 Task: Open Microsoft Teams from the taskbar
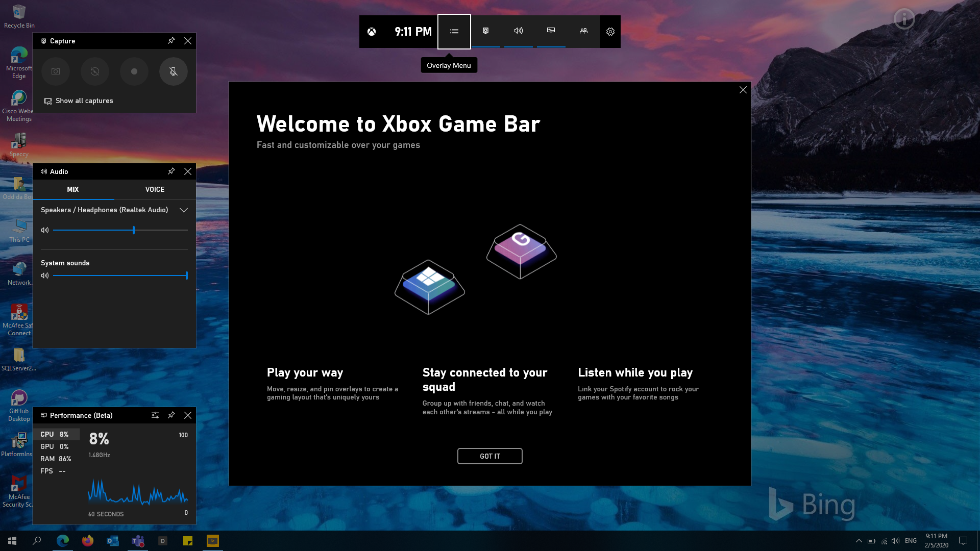click(138, 541)
